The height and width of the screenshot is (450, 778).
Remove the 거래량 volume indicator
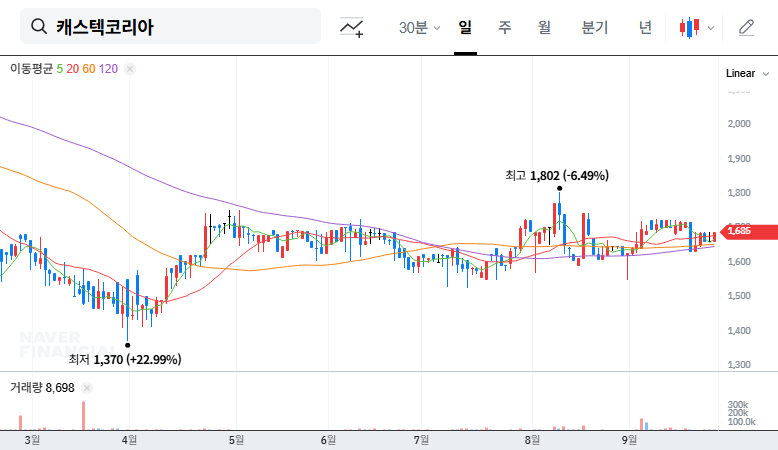coord(87,388)
